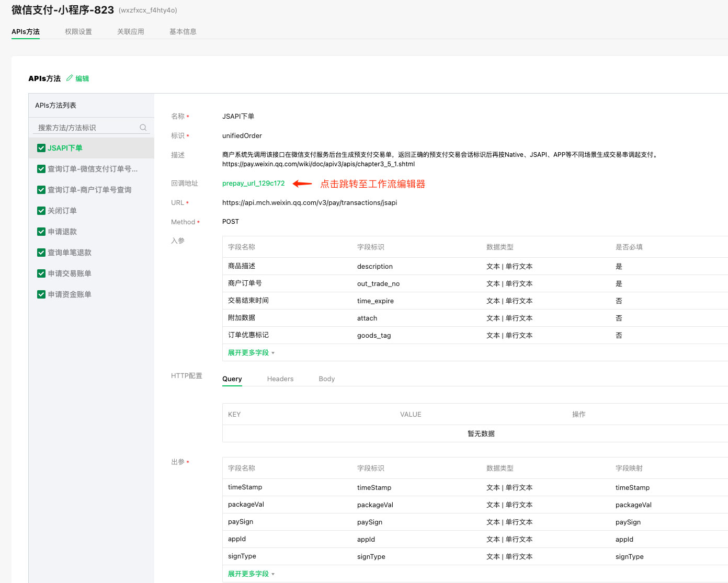Screen dimensions: 728x583
Task: Select 关闭订单 method in the list
Action: click(62, 211)
